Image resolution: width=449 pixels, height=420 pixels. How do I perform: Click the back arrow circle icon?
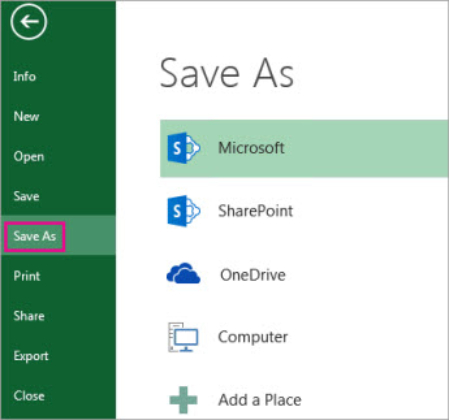(29, 22)
